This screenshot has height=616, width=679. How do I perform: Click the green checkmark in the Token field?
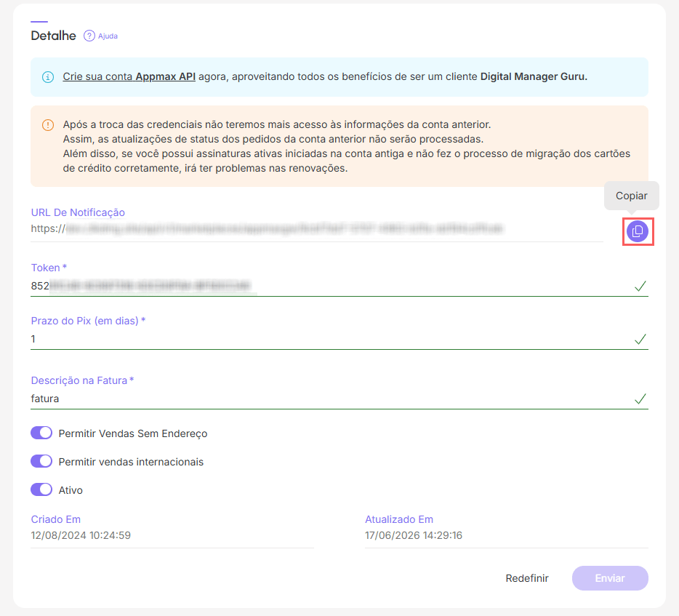pyautogui.click(x=640, y=286)
